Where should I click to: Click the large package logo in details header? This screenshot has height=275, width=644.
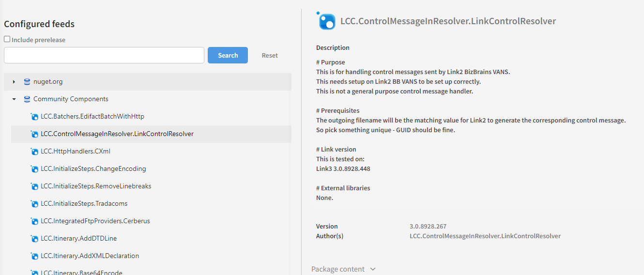[x=326, y=21]
